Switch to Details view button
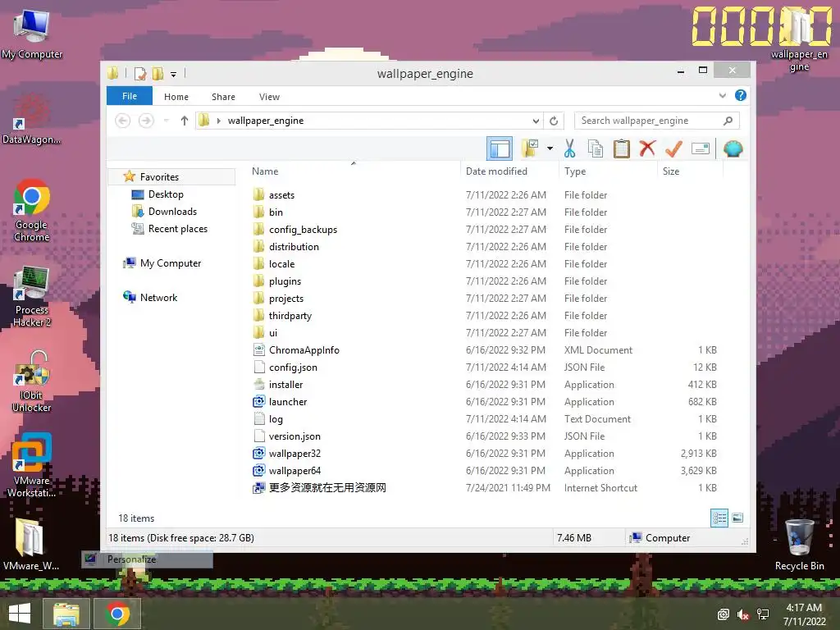 click(x=719, y=518)
